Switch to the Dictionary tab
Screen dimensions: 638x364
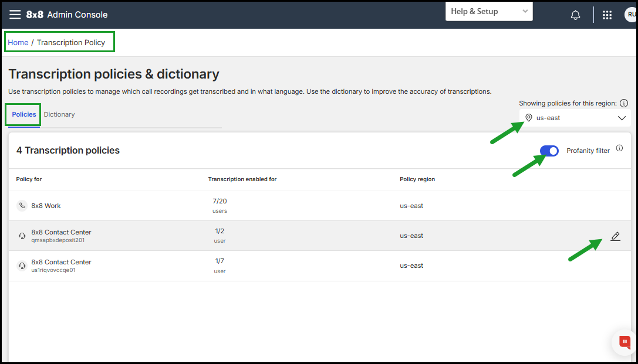pos(59,114)
